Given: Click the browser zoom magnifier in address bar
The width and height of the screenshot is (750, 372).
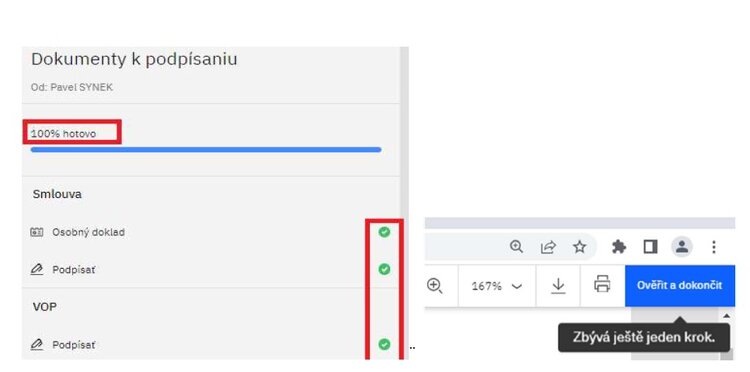Looking at the screenshot, I should point(516,247).
